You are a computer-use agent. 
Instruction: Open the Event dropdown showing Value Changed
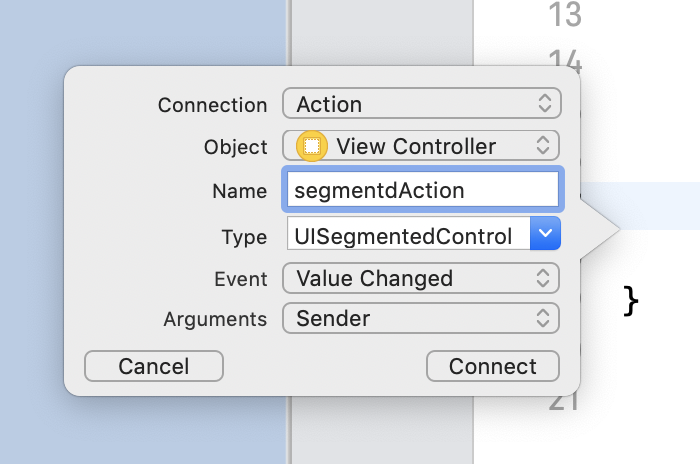421,278
